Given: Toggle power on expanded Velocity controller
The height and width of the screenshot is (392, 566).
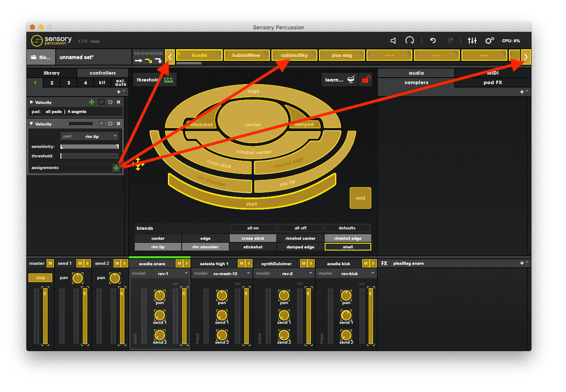Looking at the screenshot, I should pos(110,124).
